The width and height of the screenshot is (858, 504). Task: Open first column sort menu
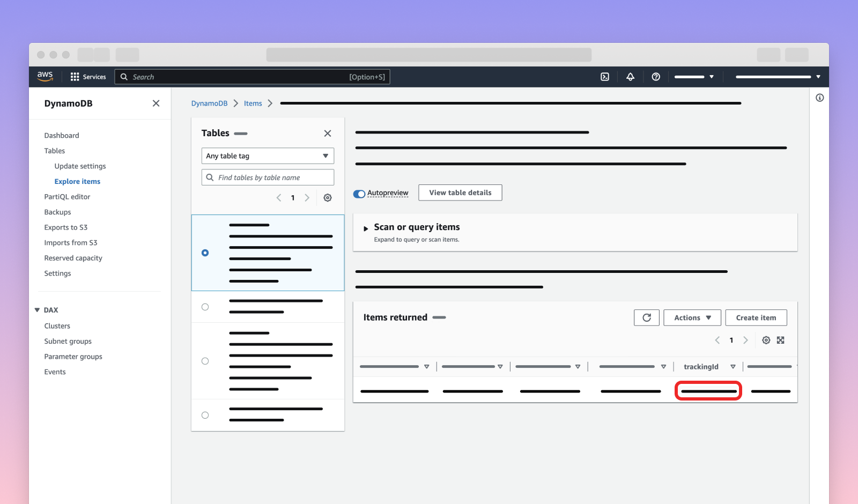pos(427,367)
